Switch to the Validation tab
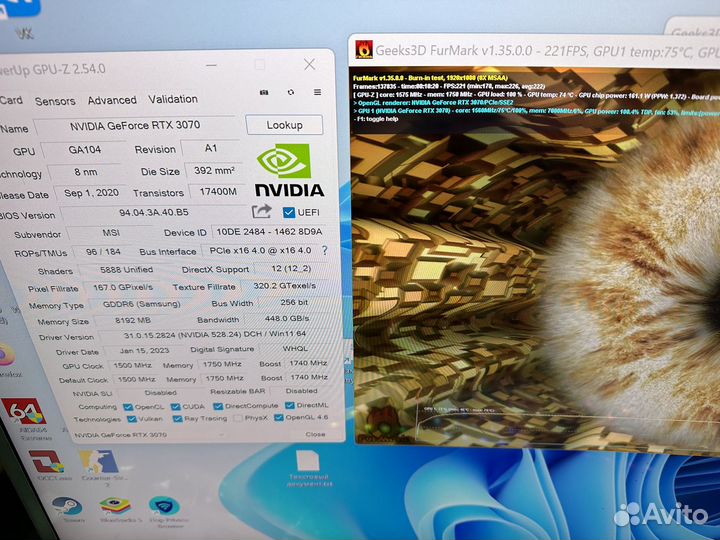Screen dimensions: 720x540 [173, 99]
